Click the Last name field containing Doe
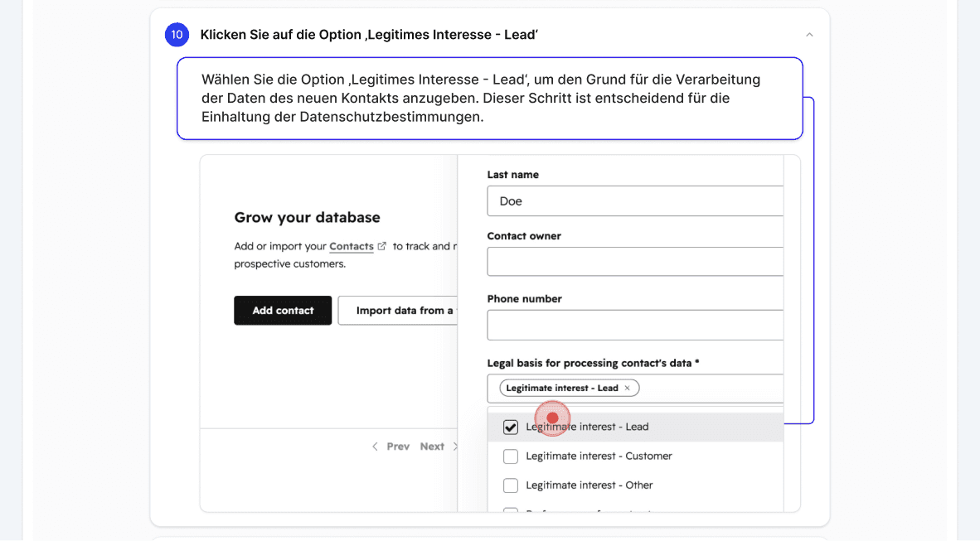This screenshot has height=541, width=980. point(635,201)
